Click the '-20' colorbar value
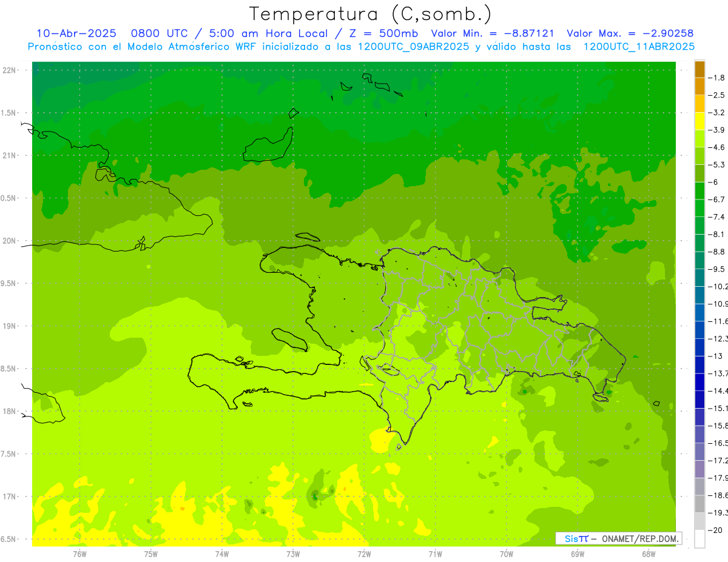Viewport: 728px width, 562px height. (x=716, y=530)
